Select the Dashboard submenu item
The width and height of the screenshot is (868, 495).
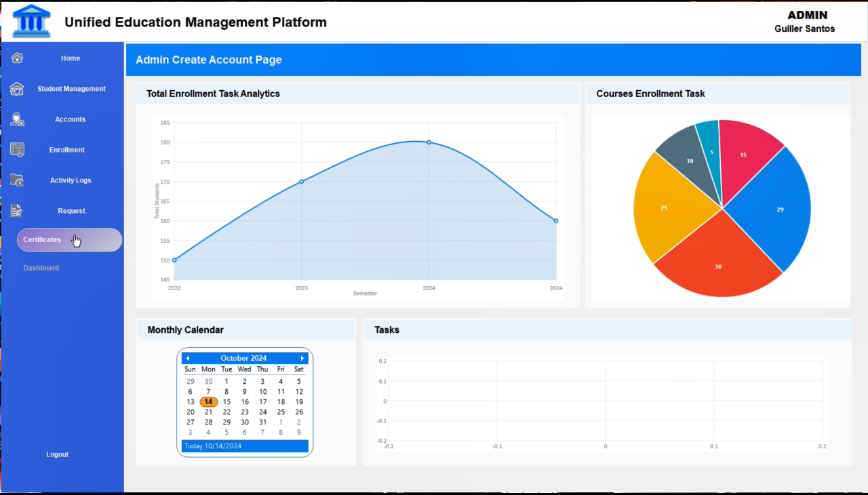[x=41, y=268]
